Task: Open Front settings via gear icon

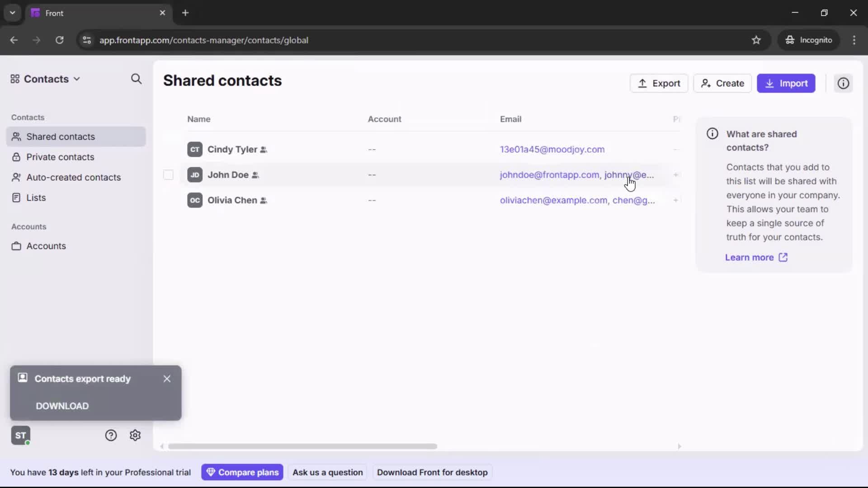Action: pos(135,435)
